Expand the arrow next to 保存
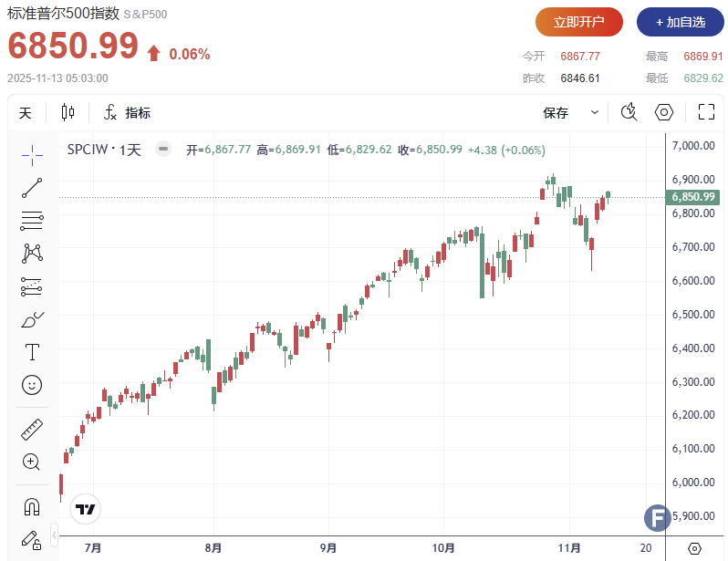 pyautogui.click(x=595, y=113)
